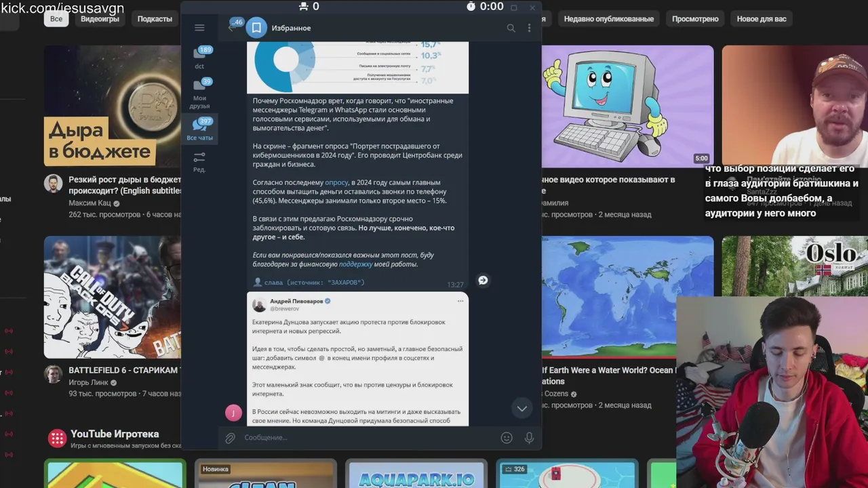The width and height of the screenshot is (868, 488).
Task: Open the game tile labeled Новинка
Action: click(265, 474)
